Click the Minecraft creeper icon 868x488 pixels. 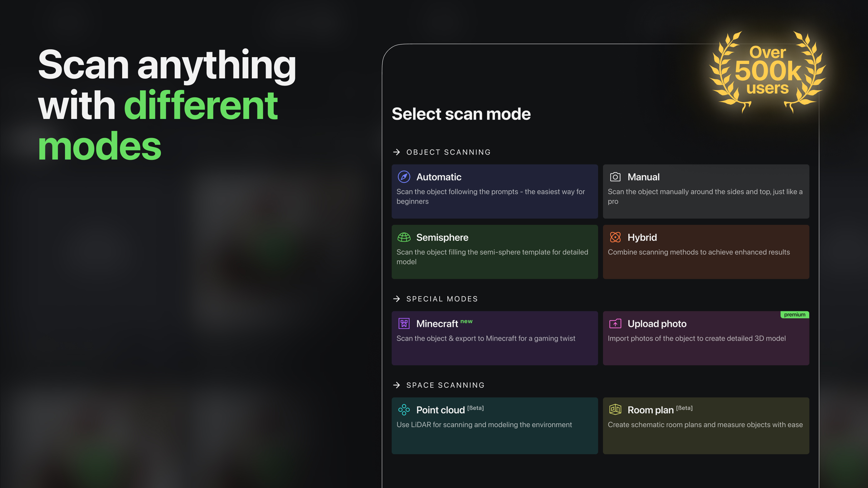point(404,324)
